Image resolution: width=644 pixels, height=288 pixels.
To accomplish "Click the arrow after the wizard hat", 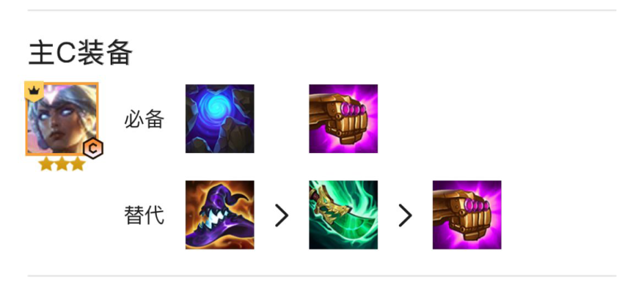I will pos(282,215).
